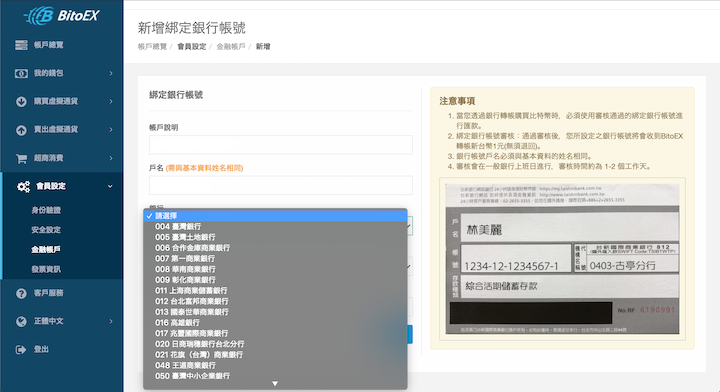This screenshot has height=392, width=720.
Task: Click the globe icon for 正體中文
Action: tap(21, 321)
